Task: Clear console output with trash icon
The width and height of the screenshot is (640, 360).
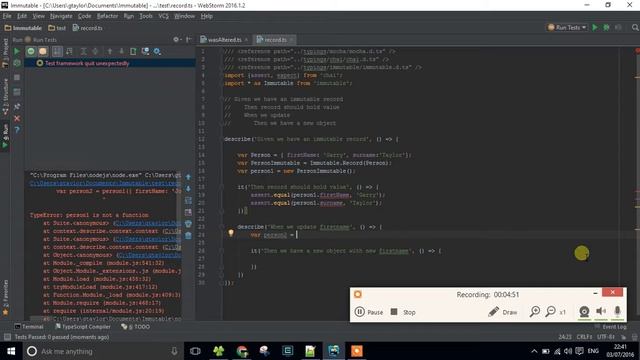Action: pyautogui.click(x=188, y=236)
